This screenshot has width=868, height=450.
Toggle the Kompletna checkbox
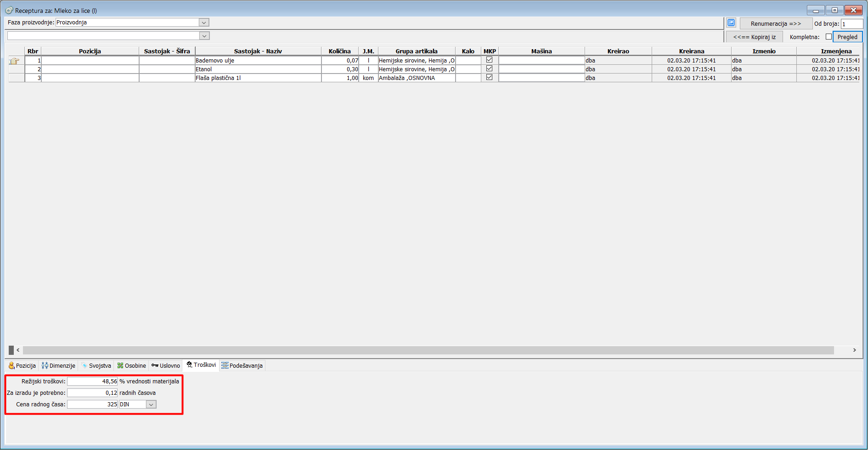tap(829, 37)
